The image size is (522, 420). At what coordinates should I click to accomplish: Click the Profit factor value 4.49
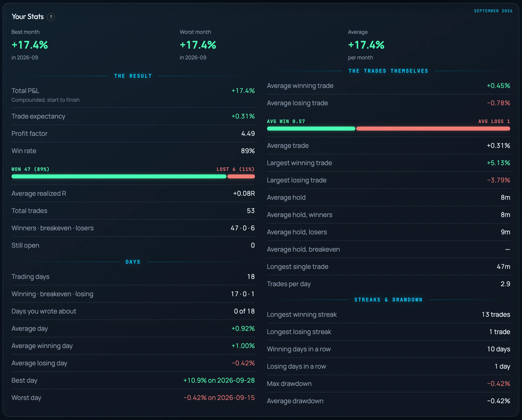pos(248,134)
